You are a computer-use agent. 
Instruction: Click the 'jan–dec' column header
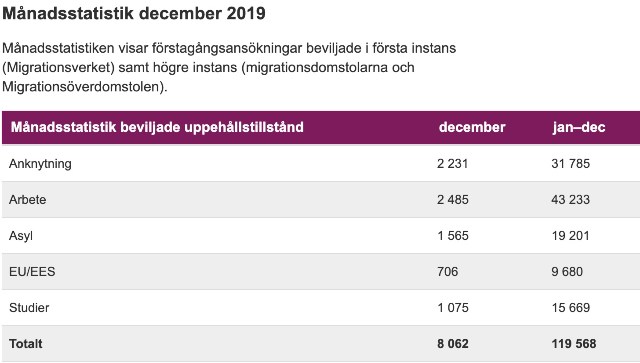[x=579, y=127]
